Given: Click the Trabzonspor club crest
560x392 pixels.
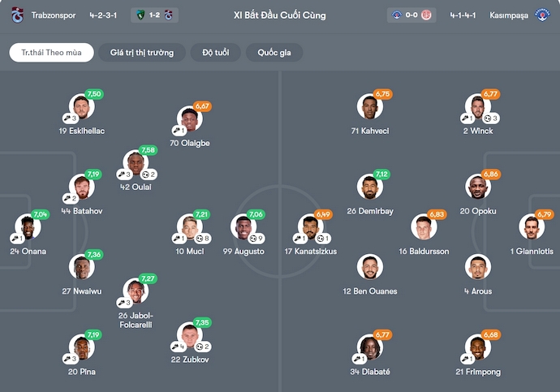Looking at the screenshot, I should click(17, 15).
